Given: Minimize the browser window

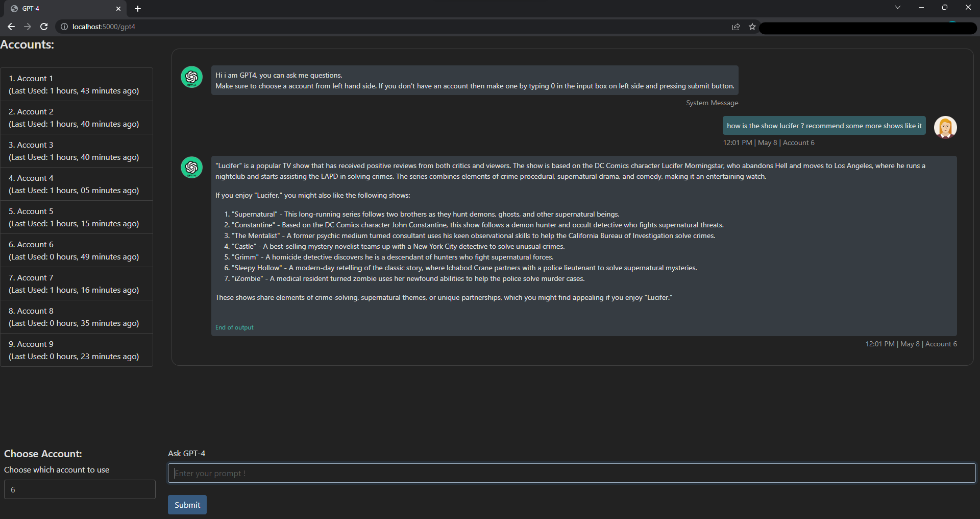Looking at the screenshot, I should [x=921, y=7].
